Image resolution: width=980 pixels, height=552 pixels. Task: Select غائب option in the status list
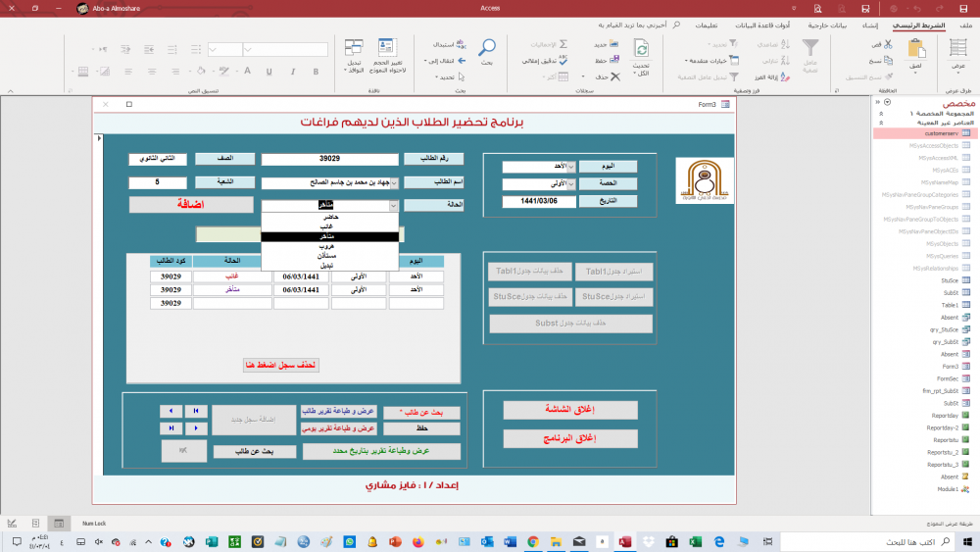[330, 226]
